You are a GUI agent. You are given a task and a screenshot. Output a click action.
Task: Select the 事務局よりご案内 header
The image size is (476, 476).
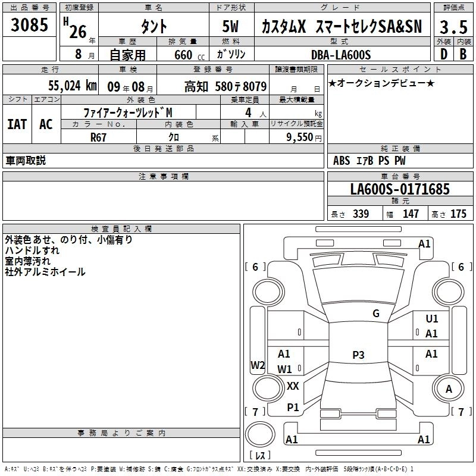(121, 433)
